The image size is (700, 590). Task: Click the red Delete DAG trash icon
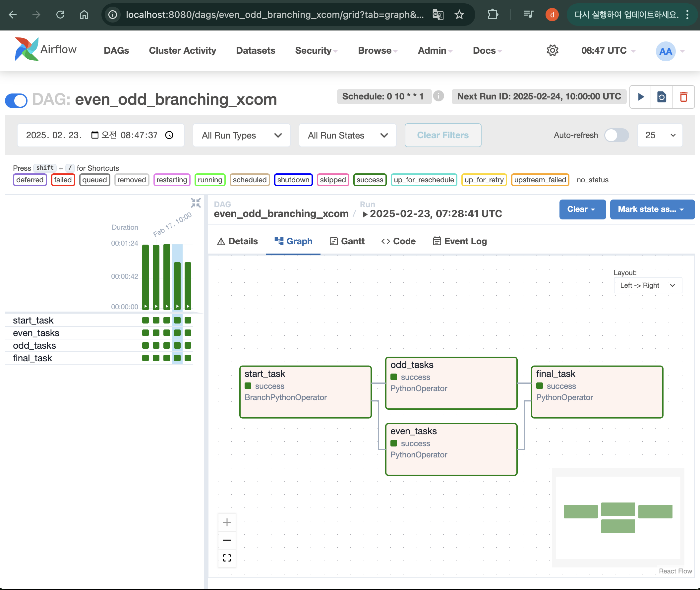click(683, 97)
